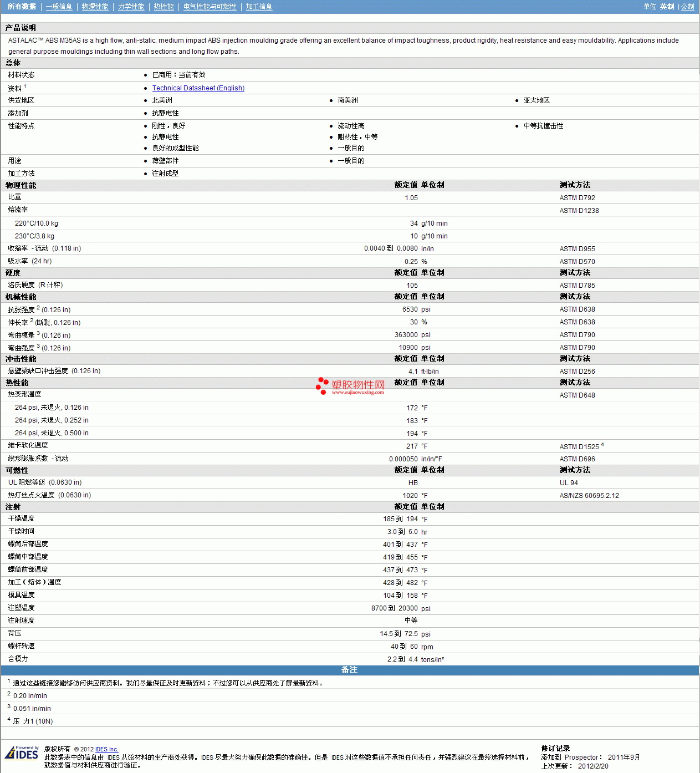Click the flexural modulus value 363000
Image resolution: width=700 pixels, height=773 pixels.
(406, 335)
